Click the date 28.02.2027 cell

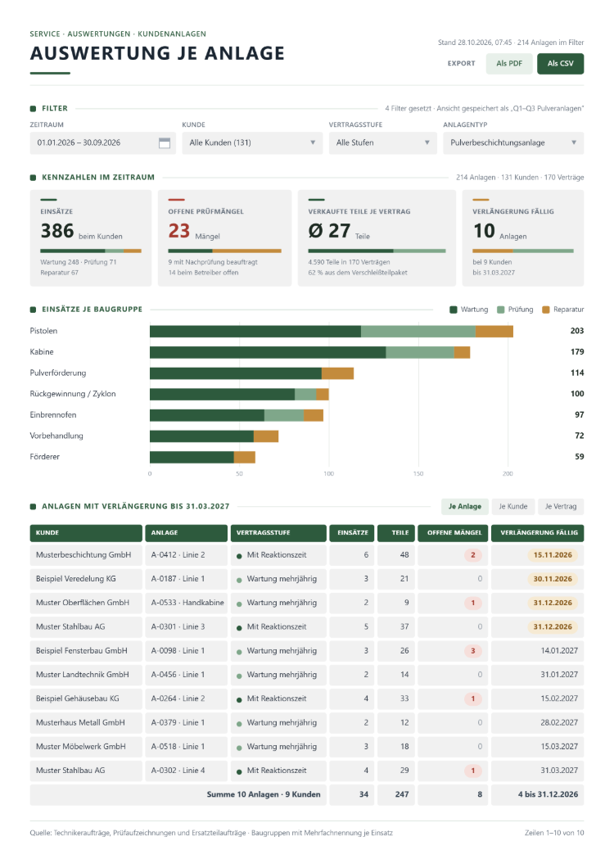(x=538, y=723)
